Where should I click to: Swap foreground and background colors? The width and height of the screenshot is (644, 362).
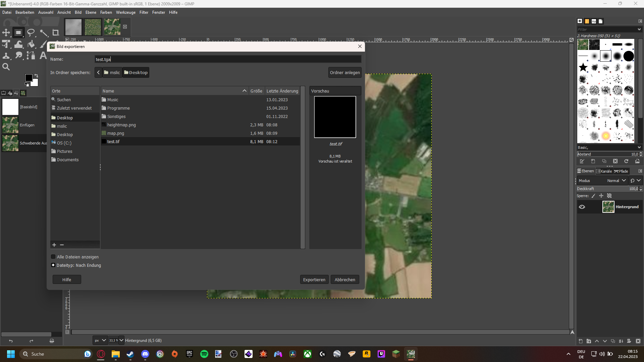pyautogui.click(x=36, y=76)
